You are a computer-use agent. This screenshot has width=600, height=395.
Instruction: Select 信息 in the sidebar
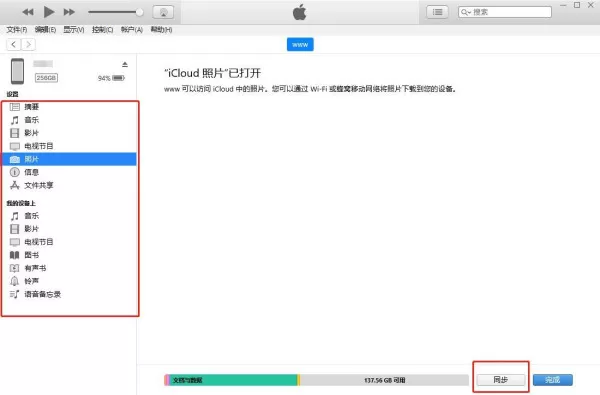pyautogui.click(x=69, y=172)
